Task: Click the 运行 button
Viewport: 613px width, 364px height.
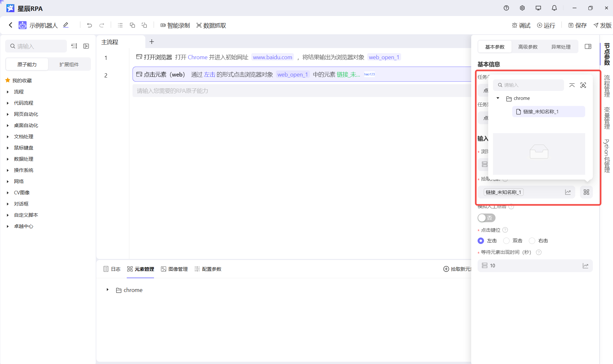Action: (x=546, y=25)
